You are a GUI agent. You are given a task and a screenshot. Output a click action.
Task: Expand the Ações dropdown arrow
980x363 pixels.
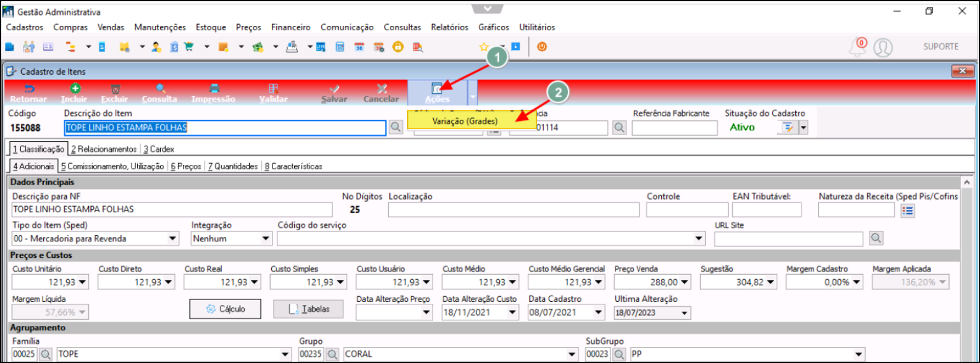coord(473,93)
